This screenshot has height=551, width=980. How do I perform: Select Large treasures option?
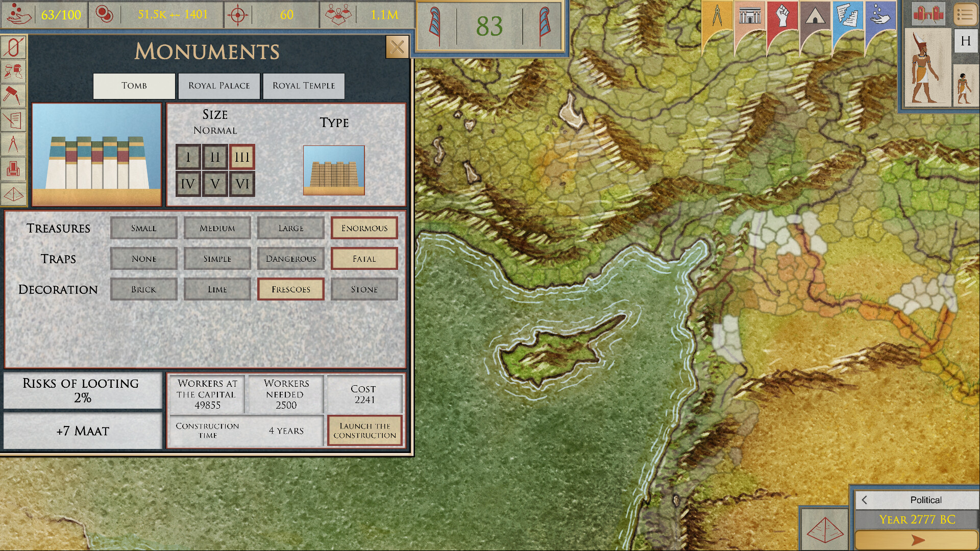[290, 228]
